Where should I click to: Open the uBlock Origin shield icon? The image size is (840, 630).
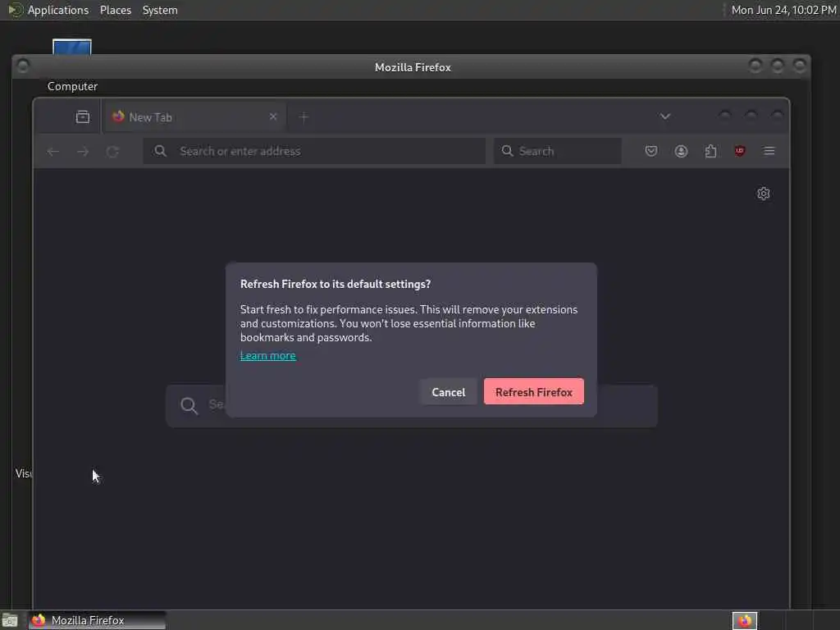[740, 151]
